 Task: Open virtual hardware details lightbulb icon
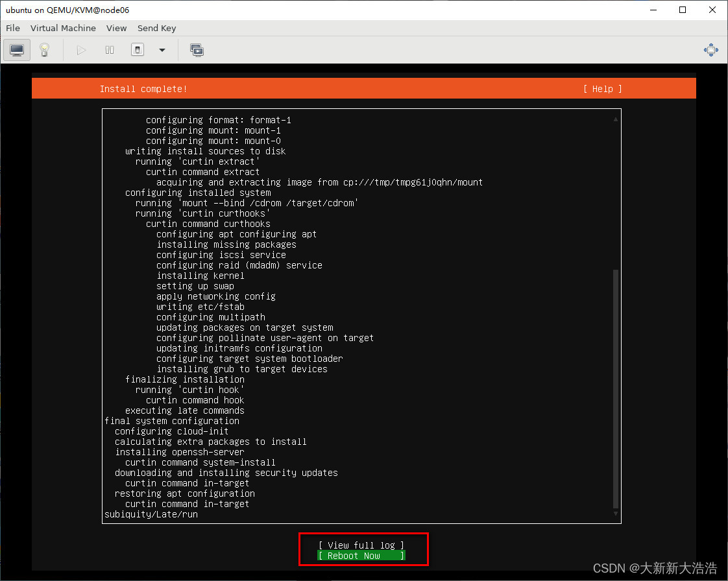click(x=45, y=50)
